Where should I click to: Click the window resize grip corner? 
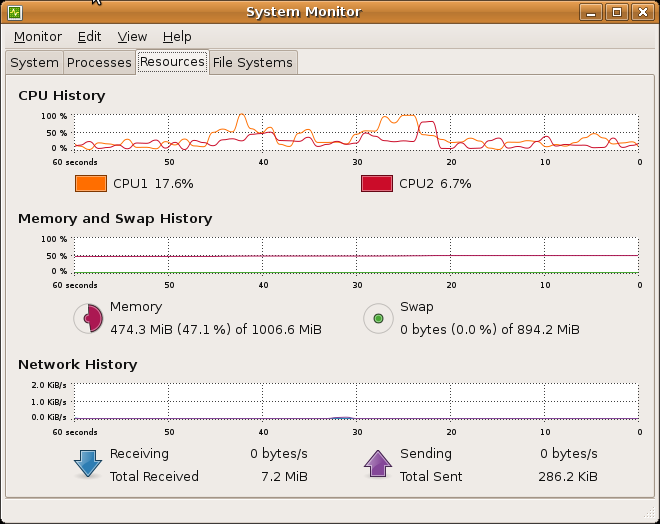[649, 514]
